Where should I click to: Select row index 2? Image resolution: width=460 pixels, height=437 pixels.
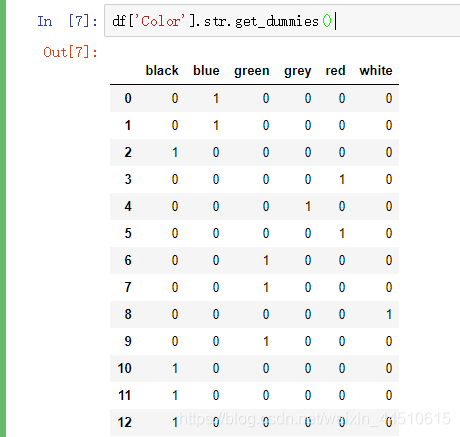128,152
